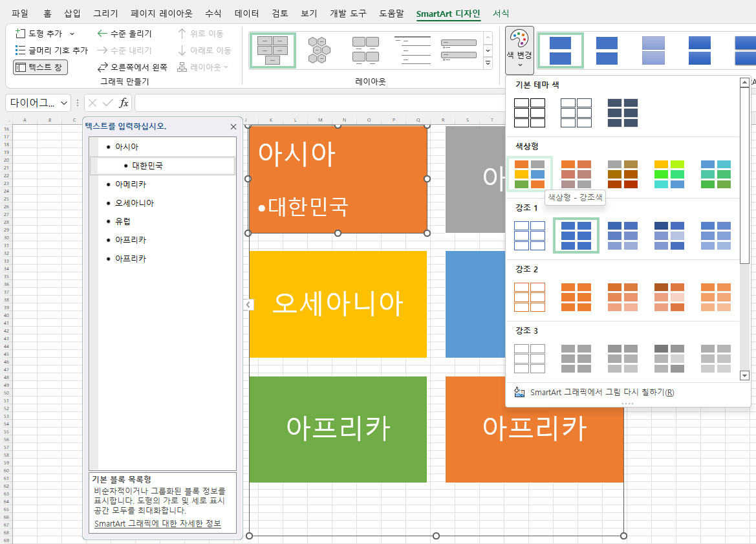Click into the formula bar input
The height and width of the screenshot is (544, 756).
[x=318, y=103]
